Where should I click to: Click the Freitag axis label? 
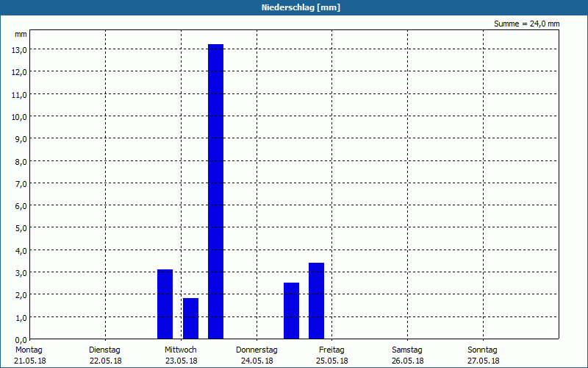coord(331,350)
